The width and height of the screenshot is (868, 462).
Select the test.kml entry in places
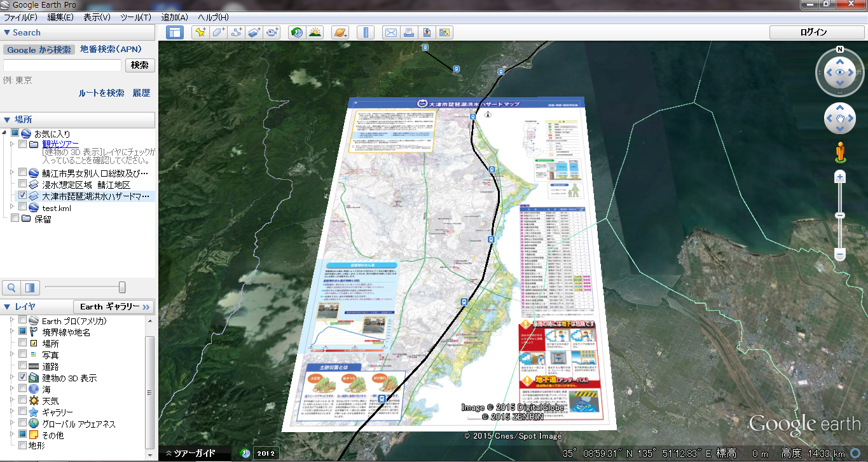[x=57, y=208]
